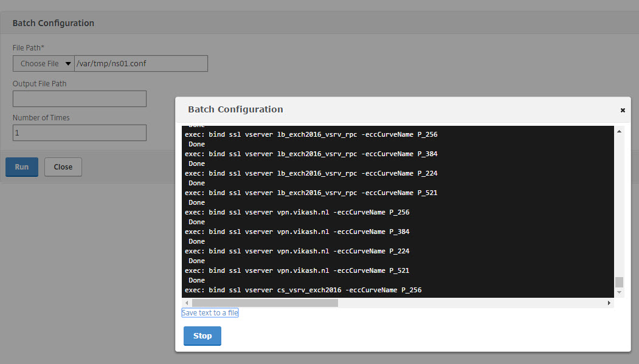Screen dimensions: 639x364
Task: Click the vertical scrollbar thumb
Action: 619,282
